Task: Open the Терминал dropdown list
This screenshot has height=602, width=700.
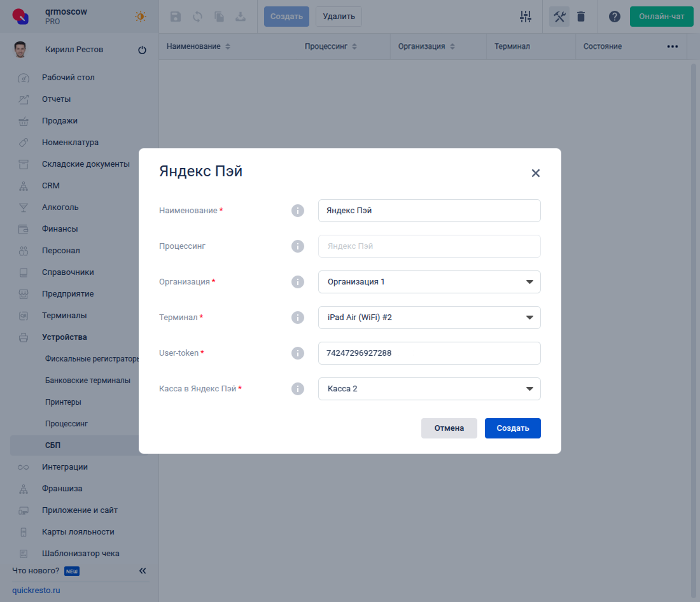Action: pos(429,318)
